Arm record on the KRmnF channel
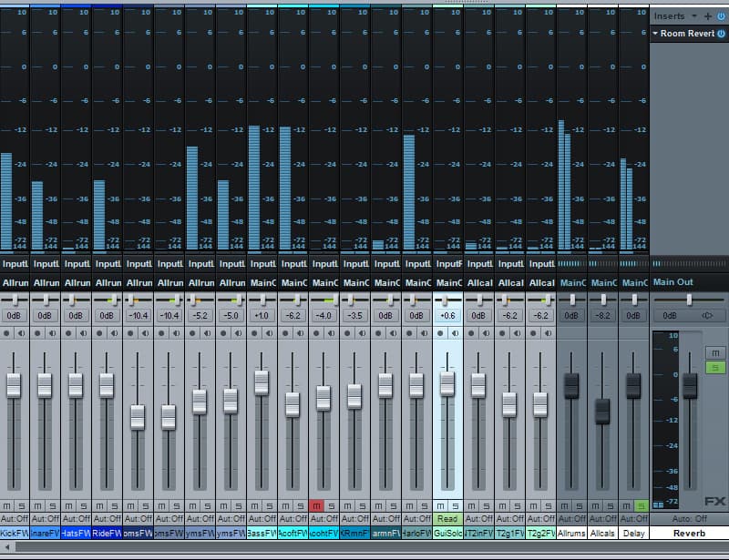This screenshot has height=560, width=729. pyautogui.click(x=347, y=333)
